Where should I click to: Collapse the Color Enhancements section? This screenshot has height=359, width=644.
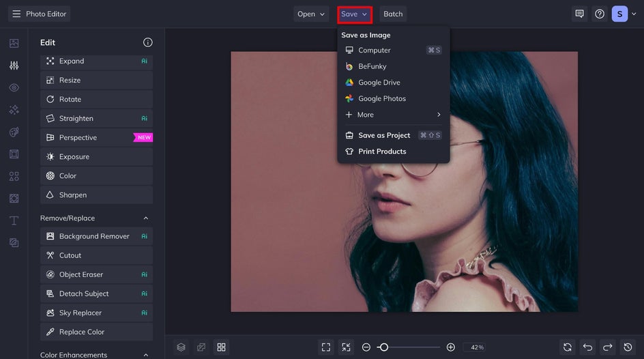coord(146,355)
